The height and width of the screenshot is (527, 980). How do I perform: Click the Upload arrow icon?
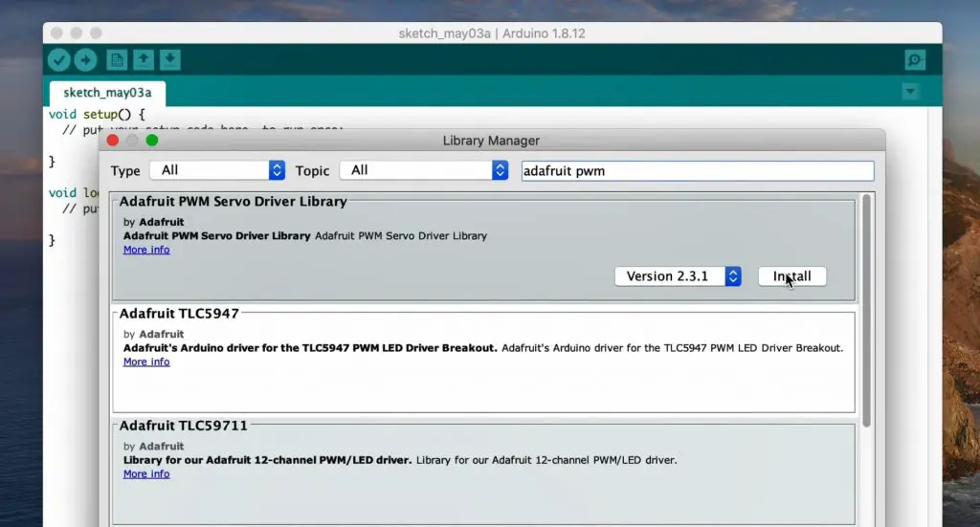click(x=85, y=60)
